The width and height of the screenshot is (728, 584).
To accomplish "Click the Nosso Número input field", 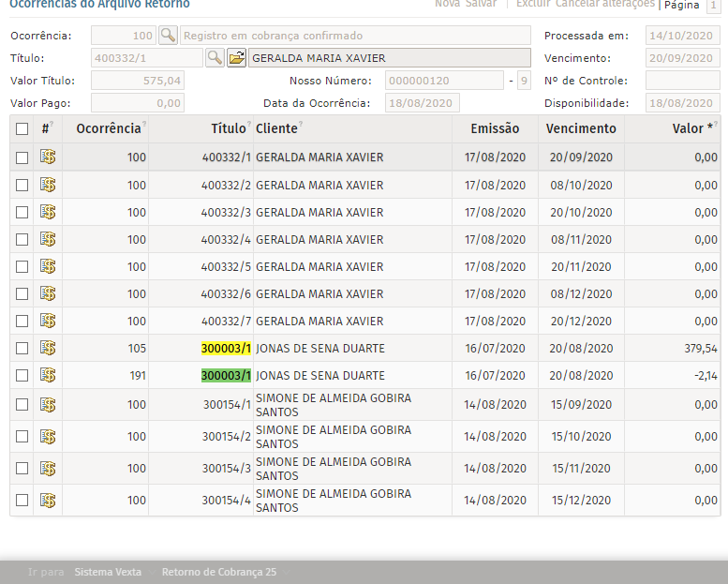I will pos(444,81).
